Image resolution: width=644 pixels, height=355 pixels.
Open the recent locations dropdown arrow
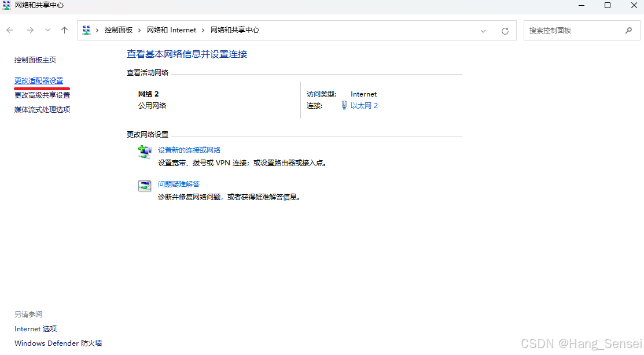(x=47, y=30)
